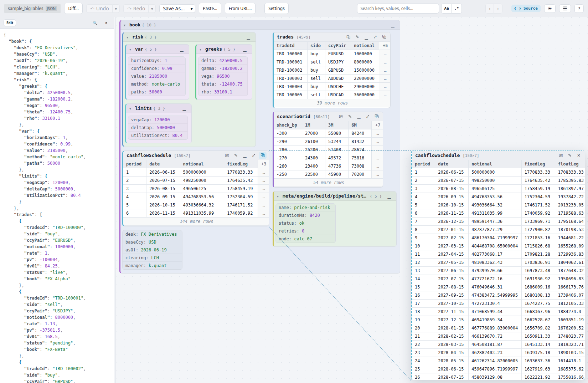Open the Save As dropdown arrow
Image resolution: width=588 pixels, height=383 pixels.
click(192, 9)
